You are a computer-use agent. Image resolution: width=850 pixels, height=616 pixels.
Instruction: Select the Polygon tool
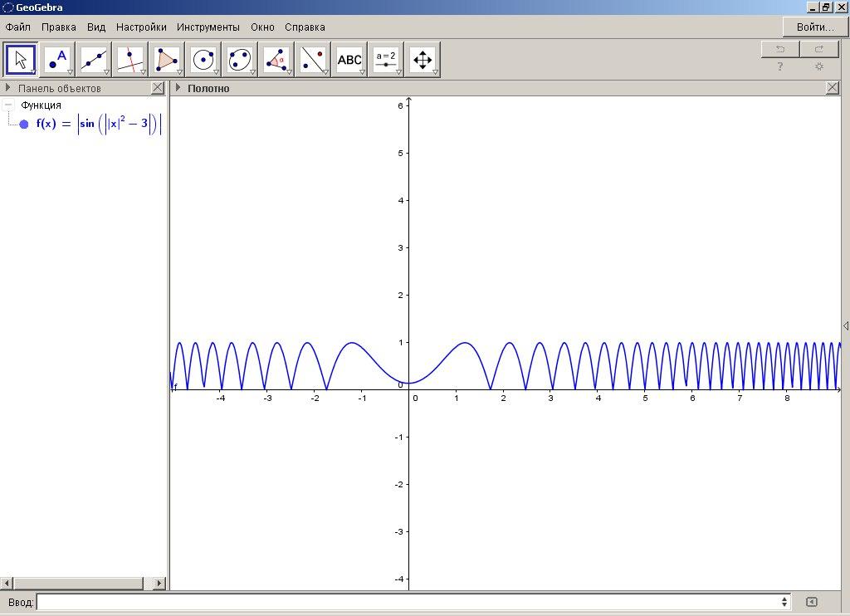click(167, 59)
